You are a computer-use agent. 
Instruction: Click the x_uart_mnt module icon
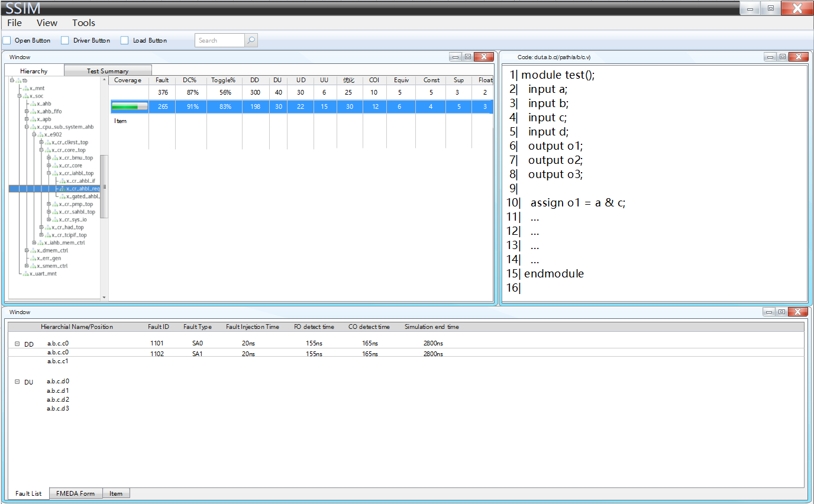(x=26, y=274)
